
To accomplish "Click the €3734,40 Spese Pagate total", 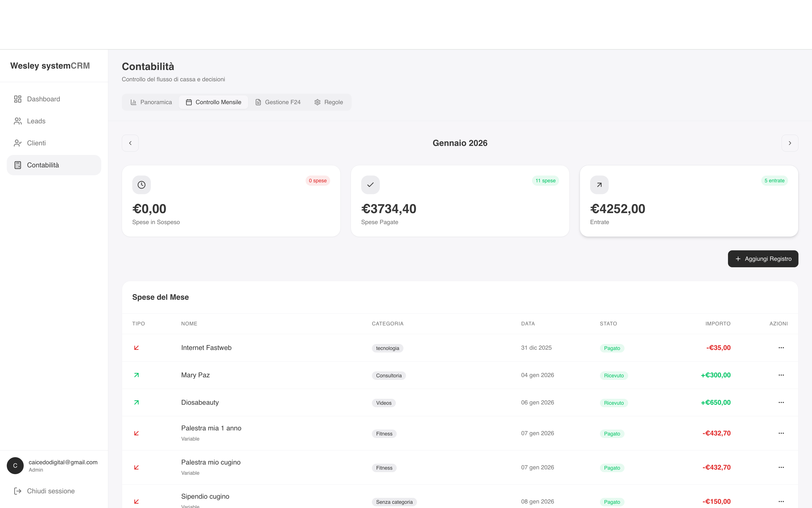I will click(389, 209).
